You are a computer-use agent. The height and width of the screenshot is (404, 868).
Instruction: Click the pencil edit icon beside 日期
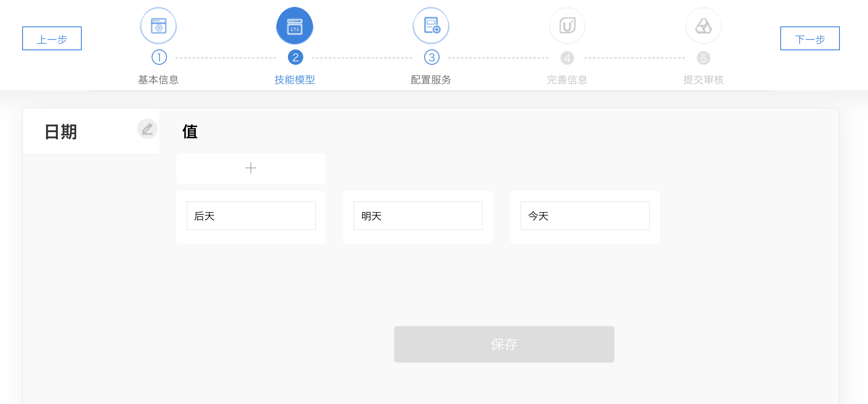(x=147, y=129)
